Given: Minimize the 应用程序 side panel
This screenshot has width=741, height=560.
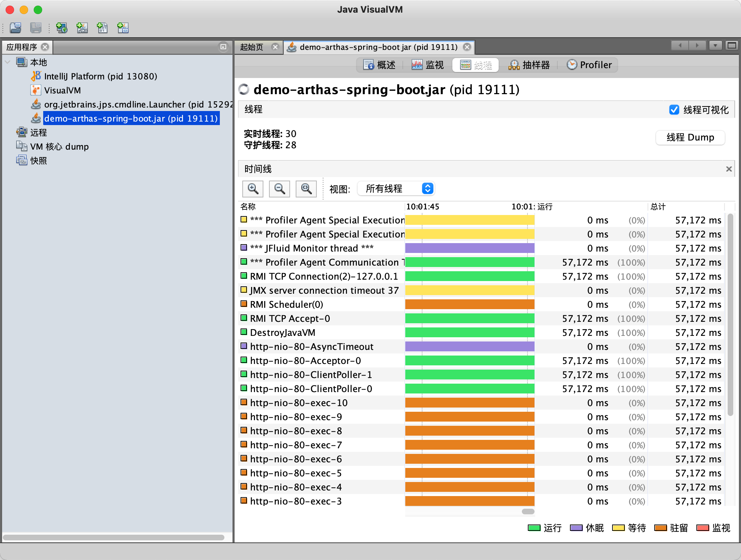Looking at the screenshot, I should pyautogui.click(x=223, y=47).
